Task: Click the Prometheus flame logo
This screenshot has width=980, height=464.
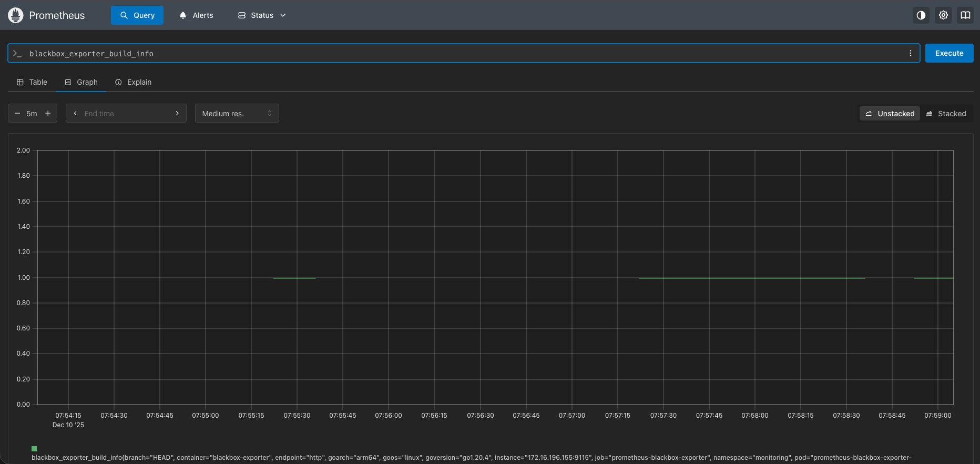Action: pyautogui.click(x=16, y=15)
